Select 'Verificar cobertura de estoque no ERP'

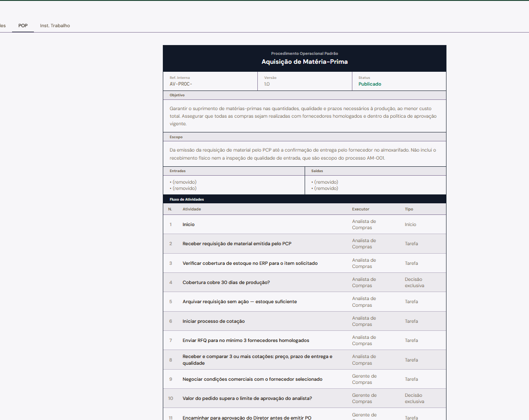[x=304, y=263]
